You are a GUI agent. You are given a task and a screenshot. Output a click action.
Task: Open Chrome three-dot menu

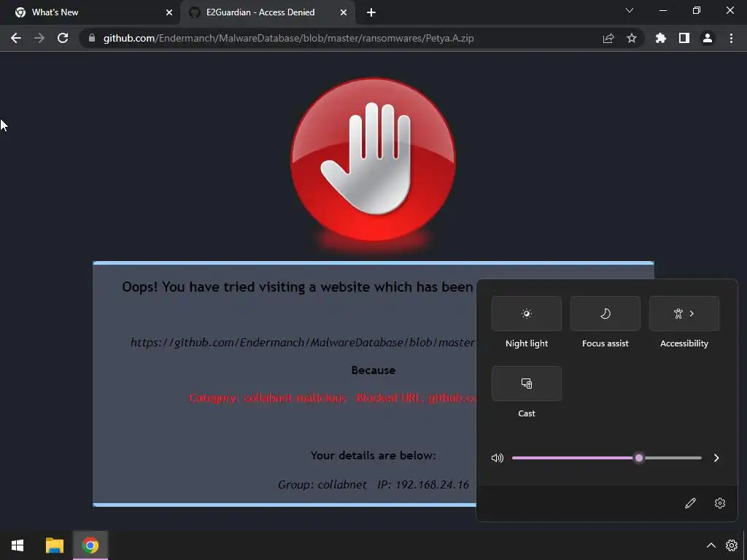pyautogui.click(x=731, y=38)
